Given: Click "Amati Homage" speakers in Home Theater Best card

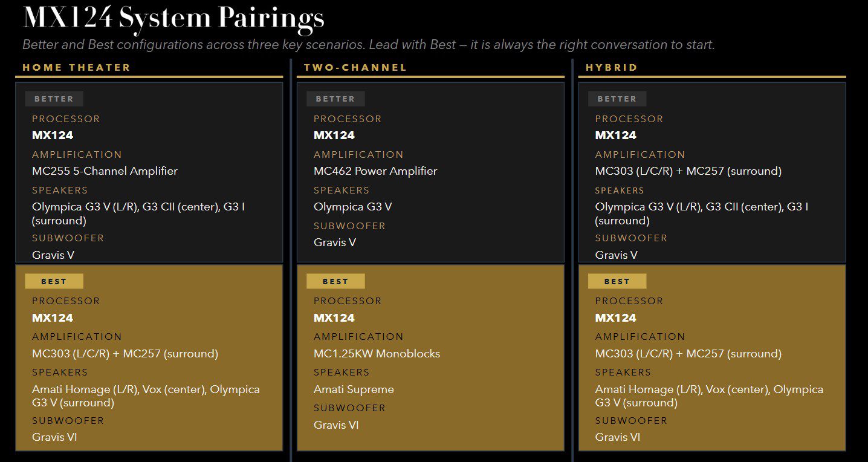Looking at the screenshot, I should point(146,396).
